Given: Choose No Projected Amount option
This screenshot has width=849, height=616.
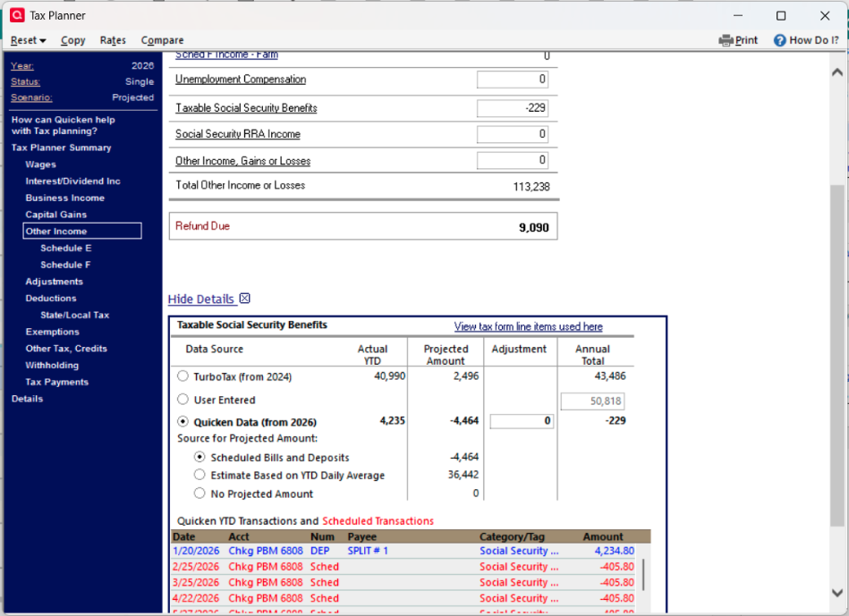Looking at the screenshot, I should [x=200, y=494].
